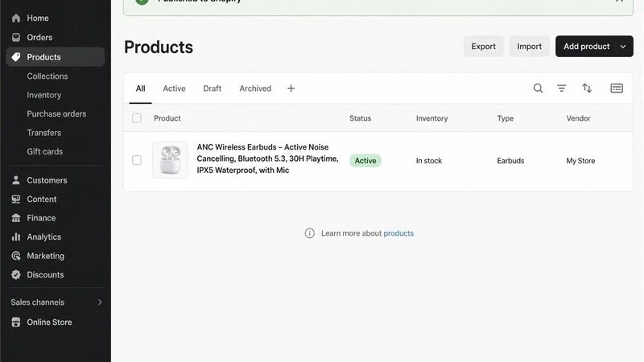This screenshot has width=644, height=362.
Task: Click the Status column header
Action: [x=360, y=118]
